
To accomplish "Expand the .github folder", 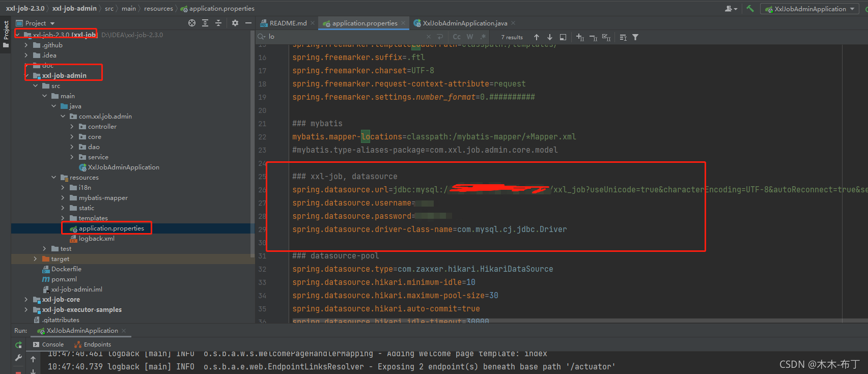I will (x=26, y=45).
